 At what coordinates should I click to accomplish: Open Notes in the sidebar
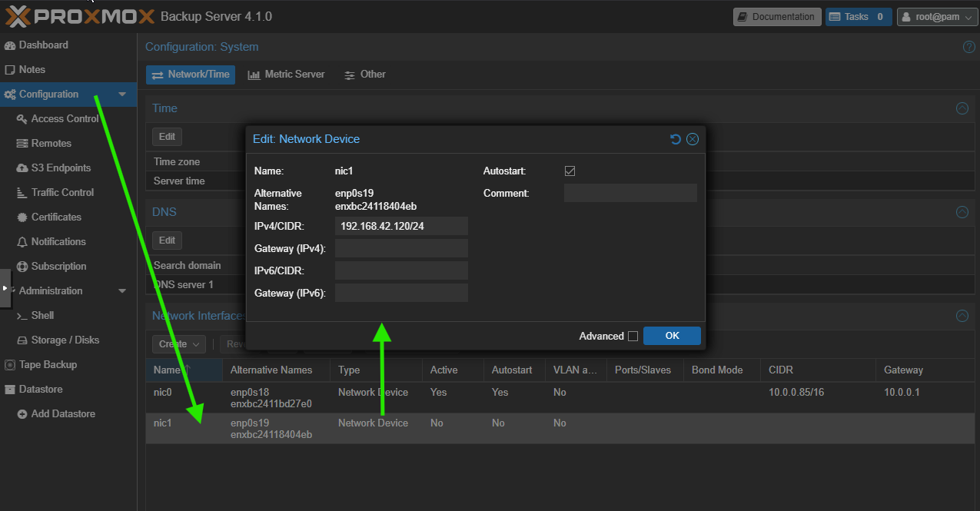click(x=32, y=70)
